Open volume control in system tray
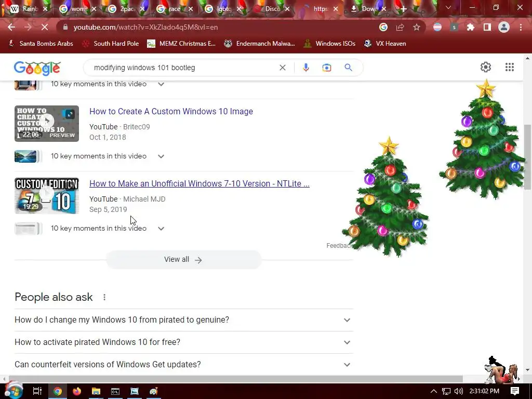The width and height of the screenshot is (532, 399). 458,391
